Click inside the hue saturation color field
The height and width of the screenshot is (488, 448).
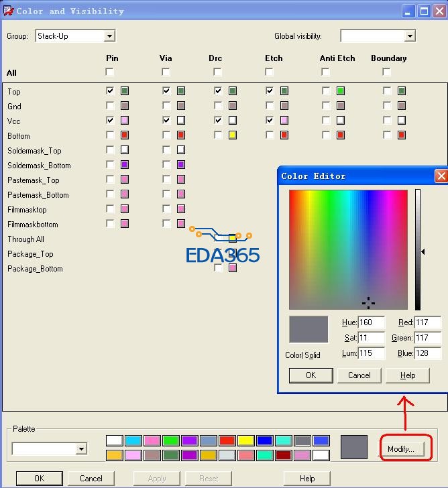[348, 249]
